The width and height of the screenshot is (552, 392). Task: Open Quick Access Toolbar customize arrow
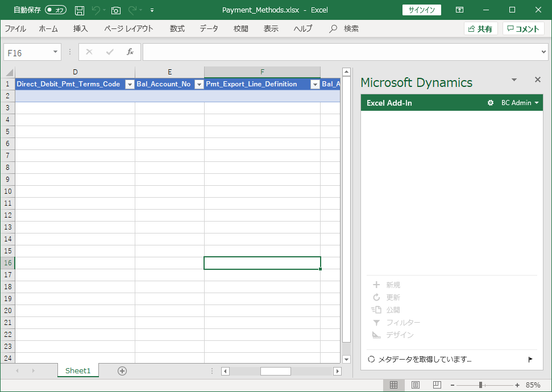click(152, 10)
